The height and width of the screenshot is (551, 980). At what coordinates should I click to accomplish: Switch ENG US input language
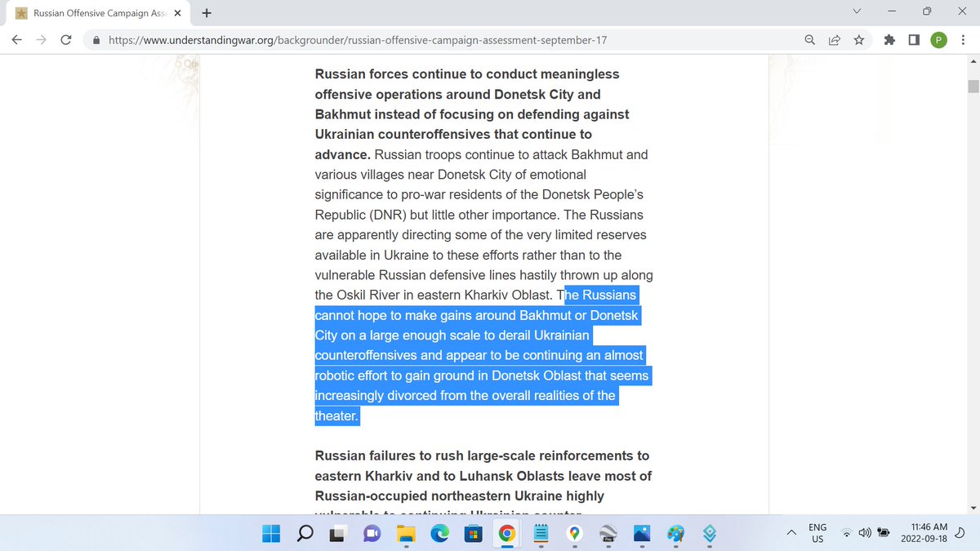[x=817, y=533]
